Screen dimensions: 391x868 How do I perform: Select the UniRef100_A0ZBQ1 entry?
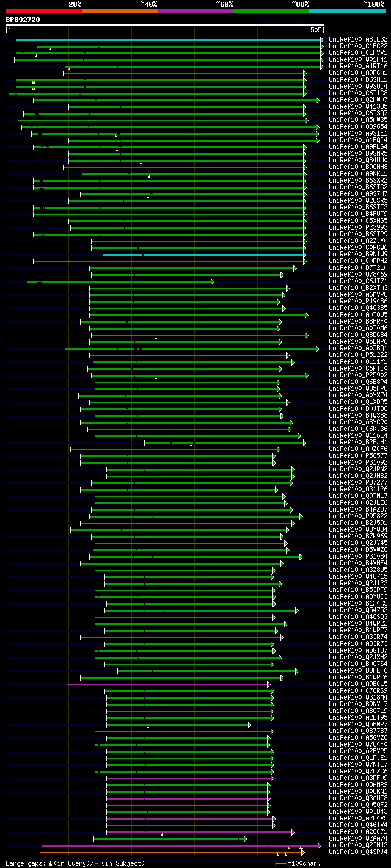[x=358, y=349]
